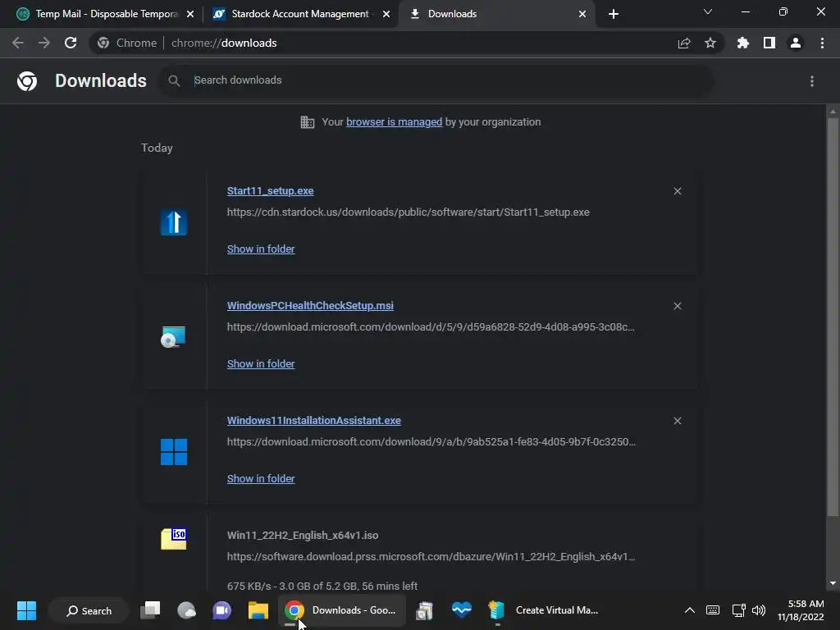Go back to previous page
The image size is (840, 630).
[18, 43]
